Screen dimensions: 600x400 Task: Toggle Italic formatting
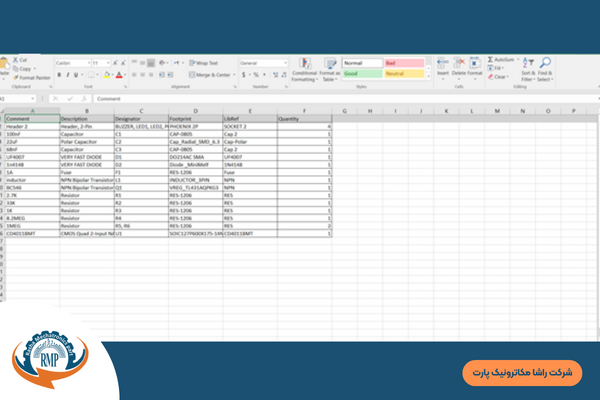(68, 74)
